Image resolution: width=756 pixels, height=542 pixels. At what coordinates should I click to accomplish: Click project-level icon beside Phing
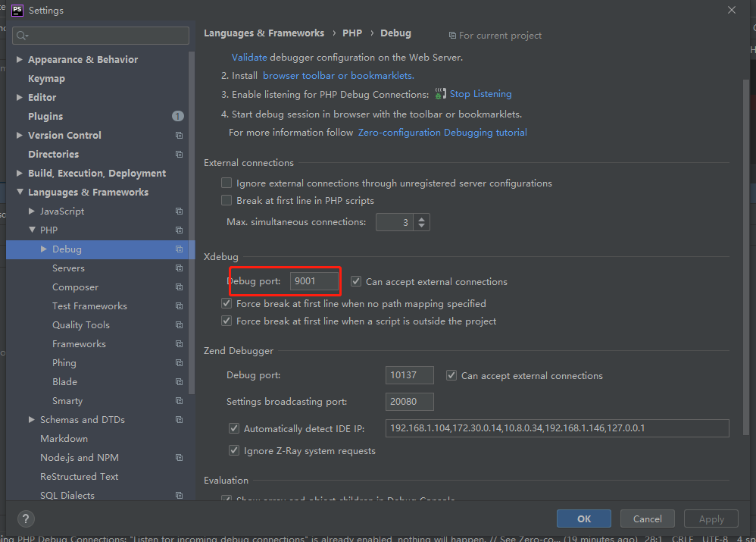point(179,363)
